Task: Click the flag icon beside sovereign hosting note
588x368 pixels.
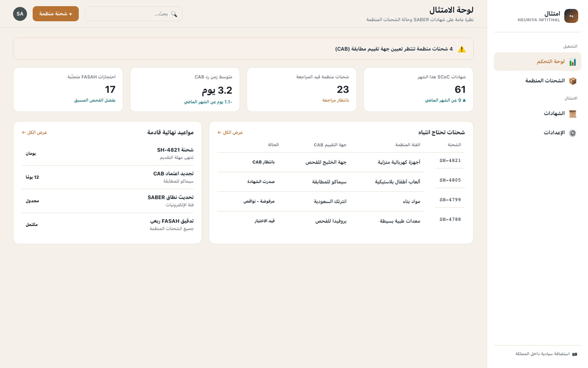Action: coord(574,354)
